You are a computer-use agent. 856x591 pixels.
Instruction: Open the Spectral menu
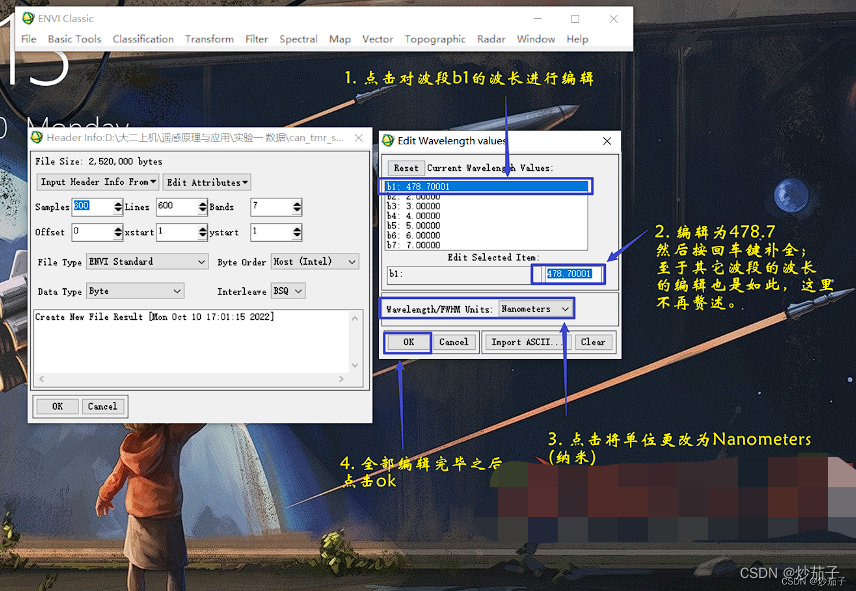[298, 39]
